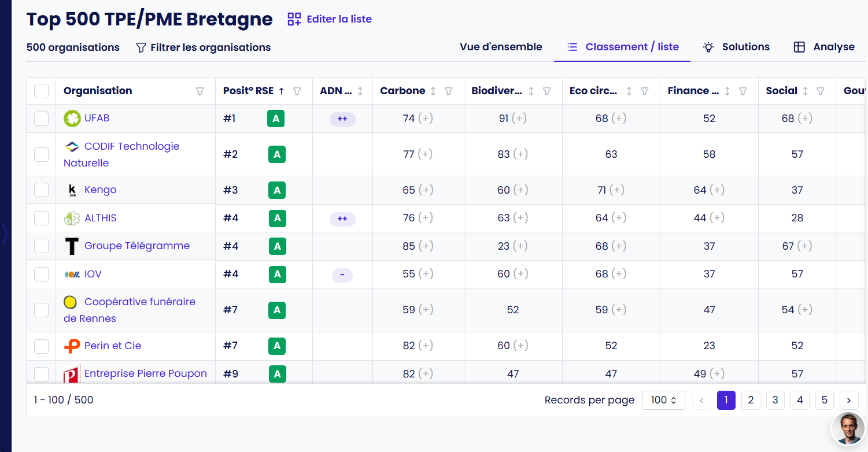Click the filter icon in Carbone column
Screen dimensions: 868x452
click(x=448, y=91)
